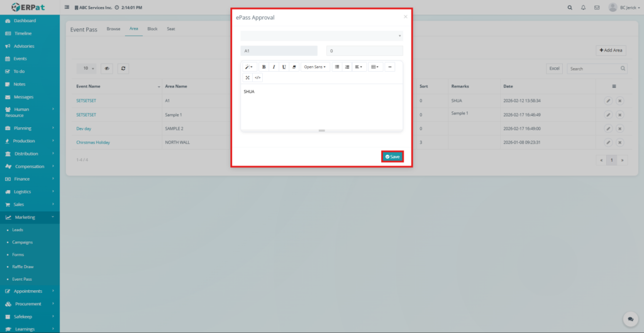The height and width of the screenshot is (333, 644).
Task: Open the paragraph alignment dropdown
Action: [x=359, y=67]
